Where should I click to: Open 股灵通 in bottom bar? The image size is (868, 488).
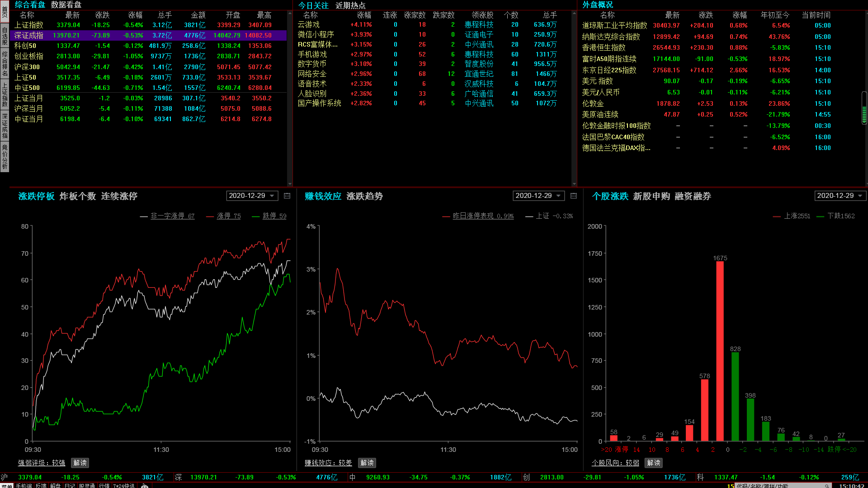(87, 486)
